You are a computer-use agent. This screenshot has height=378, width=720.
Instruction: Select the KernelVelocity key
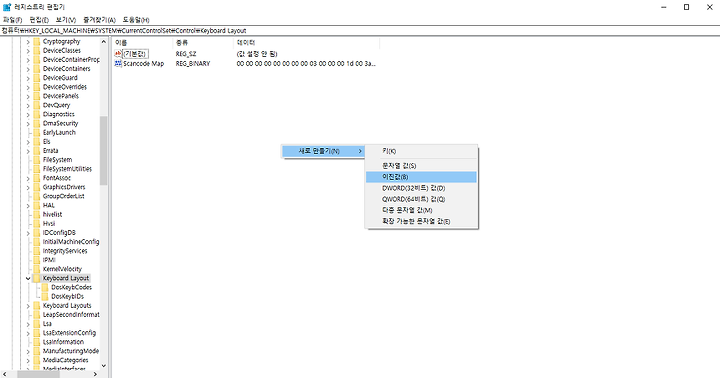tap(62, 269)
